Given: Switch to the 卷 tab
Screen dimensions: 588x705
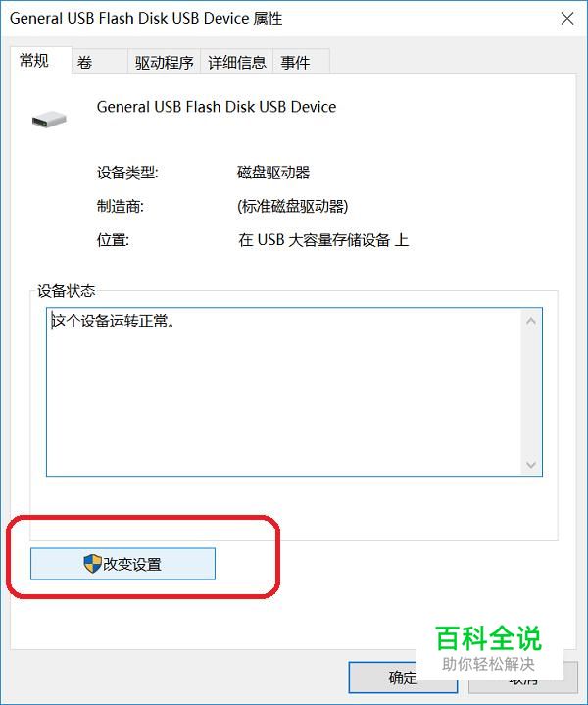Looking at the screenshot, I should pyautogui.click(x=99, y=62).
